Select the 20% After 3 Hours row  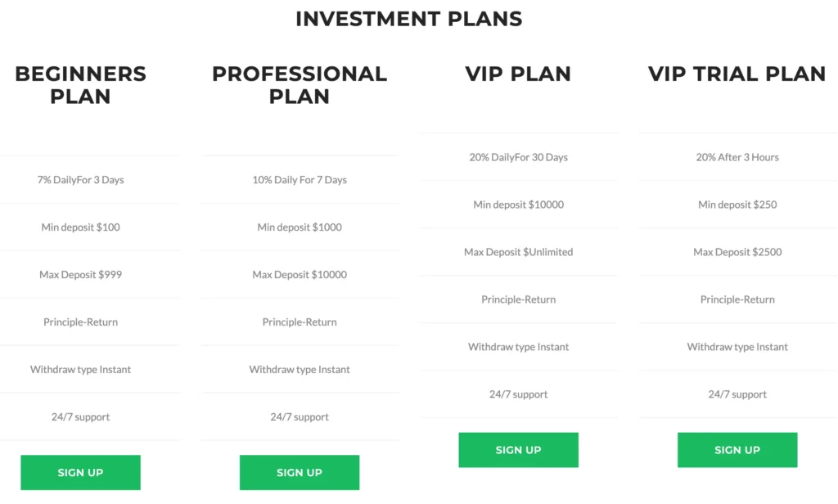pyautogui.click(x=737, y=157)
